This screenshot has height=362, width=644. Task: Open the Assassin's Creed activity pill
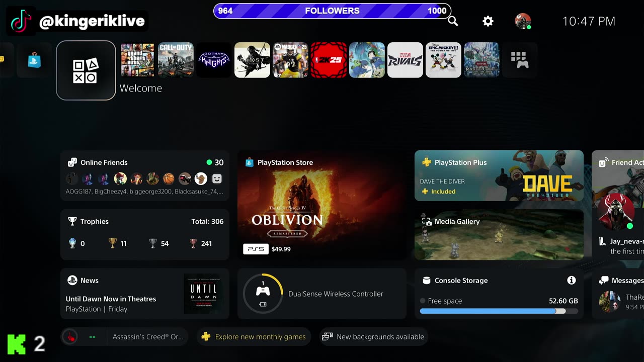[125, 337]
